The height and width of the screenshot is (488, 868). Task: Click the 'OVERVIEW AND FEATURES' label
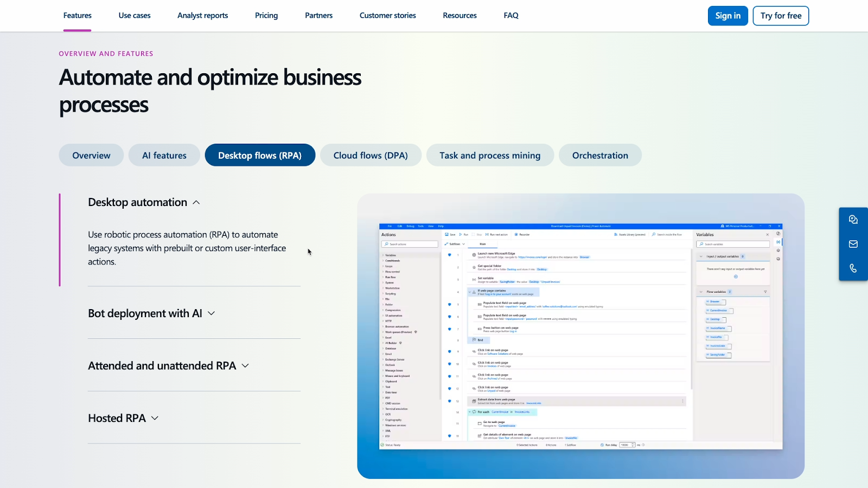(106, 54)
